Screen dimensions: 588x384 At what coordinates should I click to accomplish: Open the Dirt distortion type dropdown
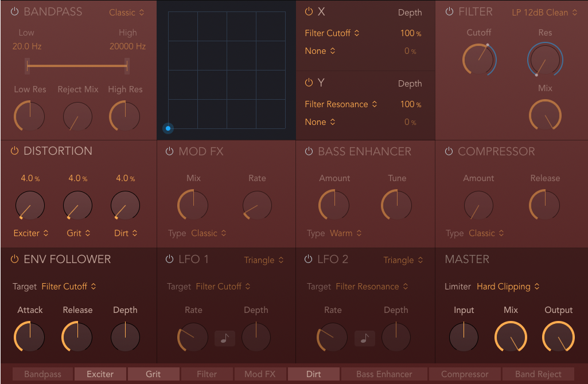click(126, 233)
